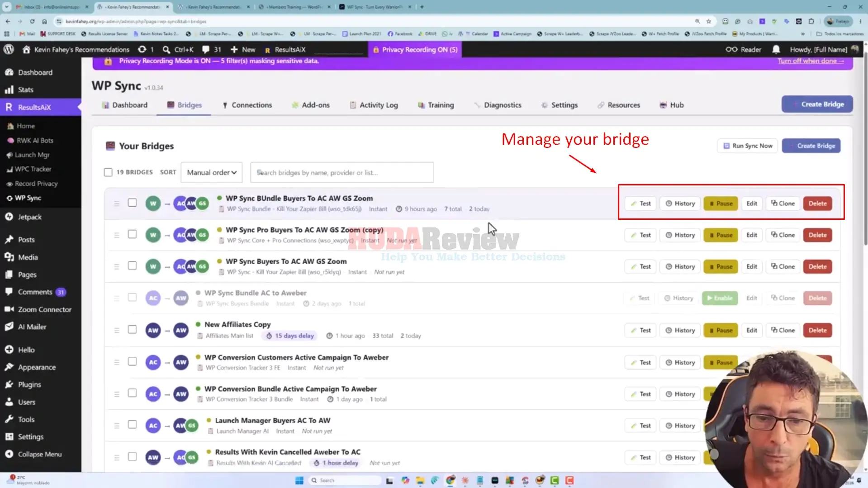Open Appearance brush icon in sidebar
Screen dimensions: 868x488
coord(9,367)
